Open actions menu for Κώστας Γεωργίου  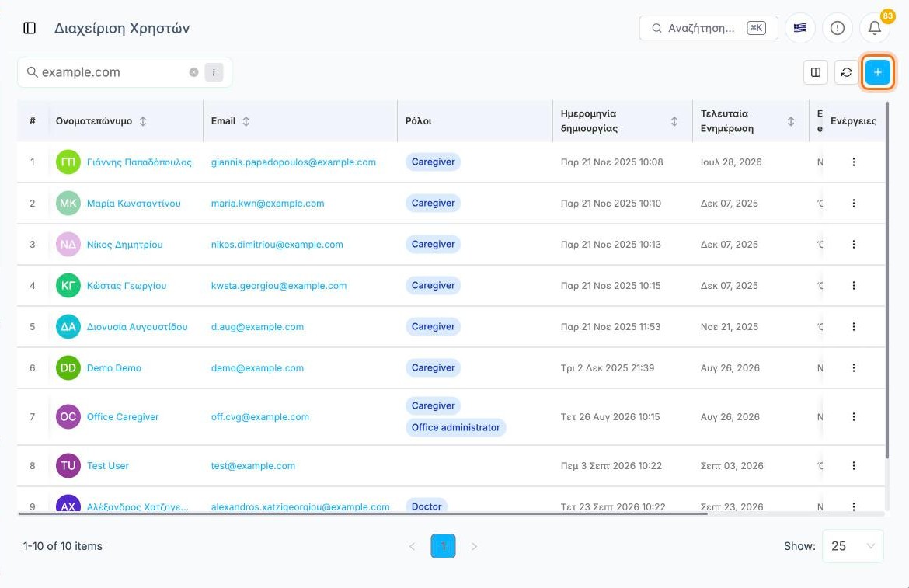pos(853,286)
